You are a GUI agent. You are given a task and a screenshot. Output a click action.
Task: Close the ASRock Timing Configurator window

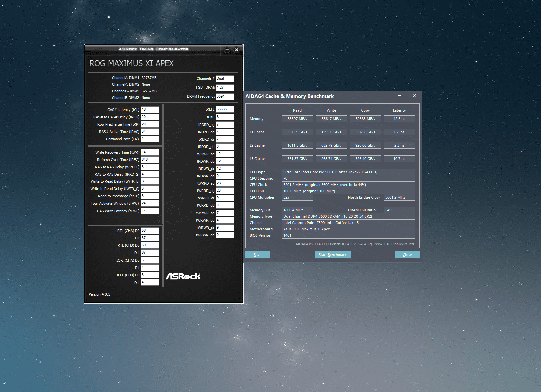236,50
